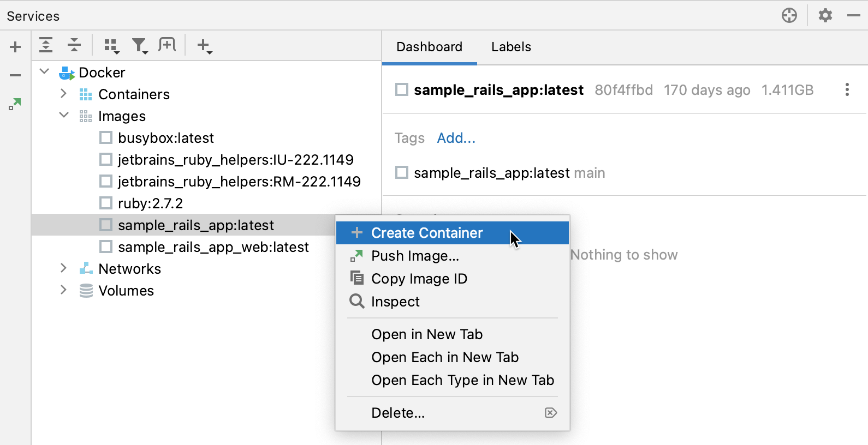The image size is (868, 445).
Task: Open the three-dot more options menu
Action: point(847,89)
